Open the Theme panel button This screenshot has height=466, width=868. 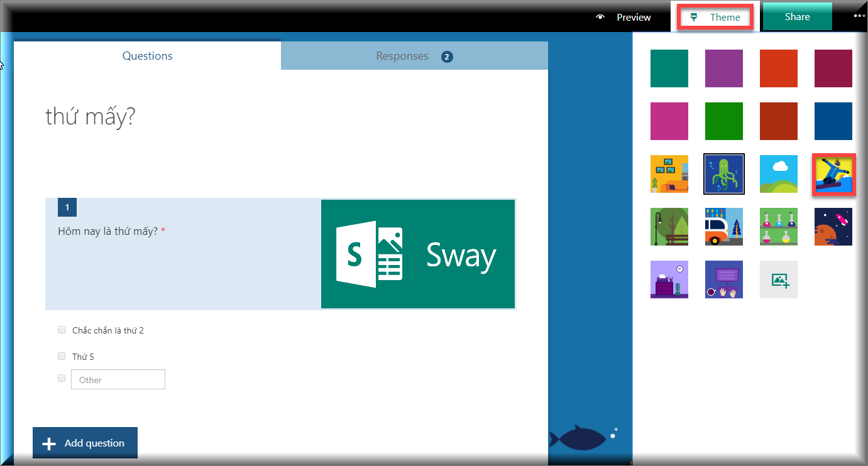pyautogui.click(x=715, y=18)
